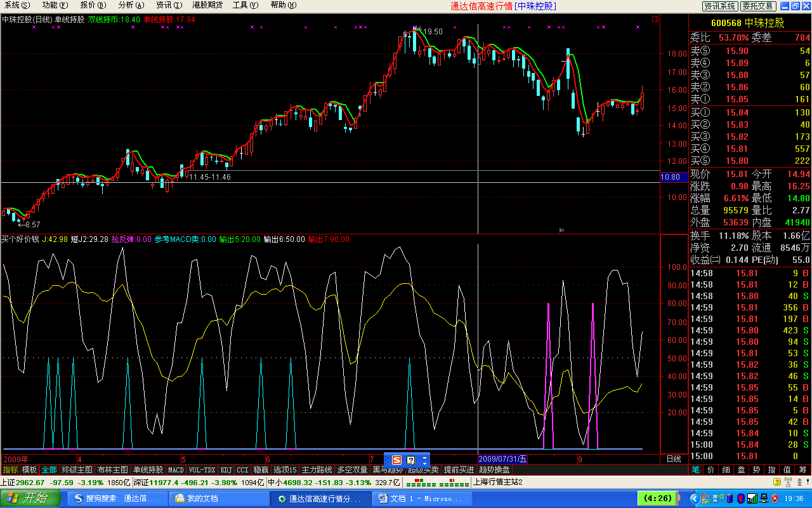
Task: Open the Sogou input help question icon
Action: tap(411, 460)
